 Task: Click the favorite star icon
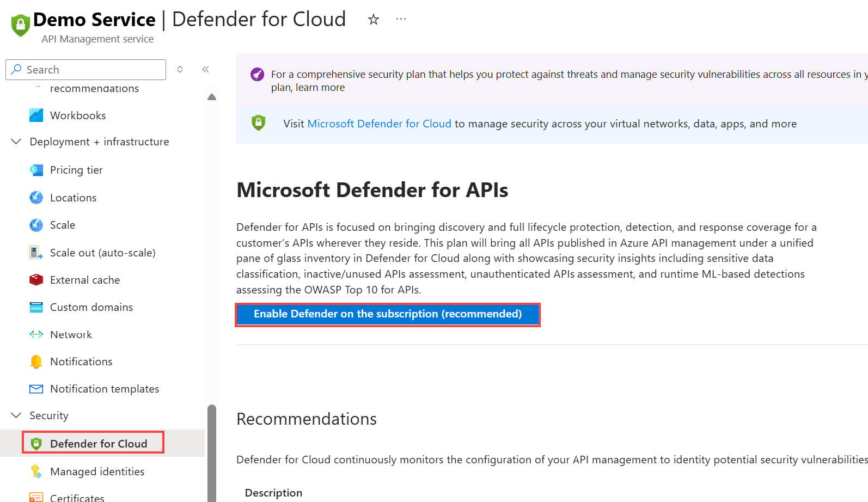[x=374, y=20]
